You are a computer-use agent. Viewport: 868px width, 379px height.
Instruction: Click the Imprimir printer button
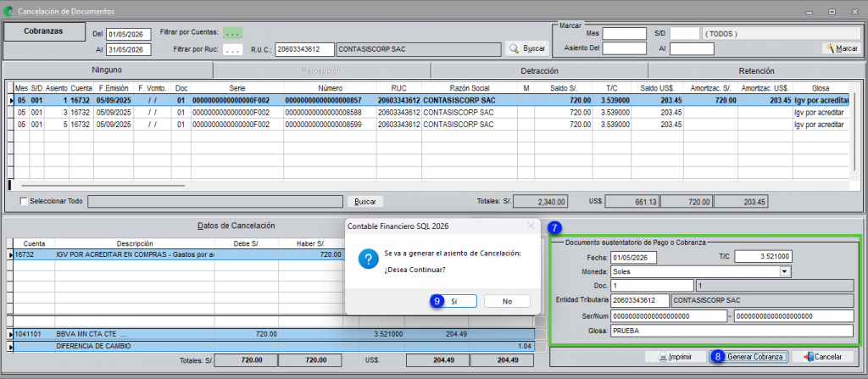click(675, 357)
